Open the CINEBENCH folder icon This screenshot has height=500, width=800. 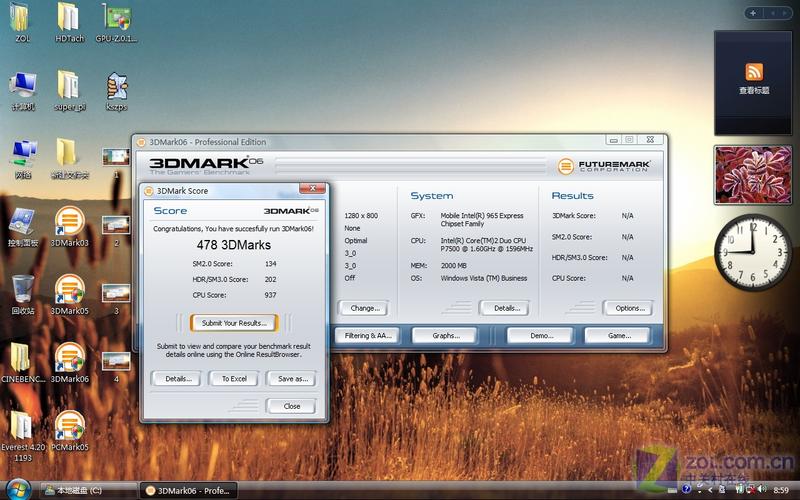point(22,363)
